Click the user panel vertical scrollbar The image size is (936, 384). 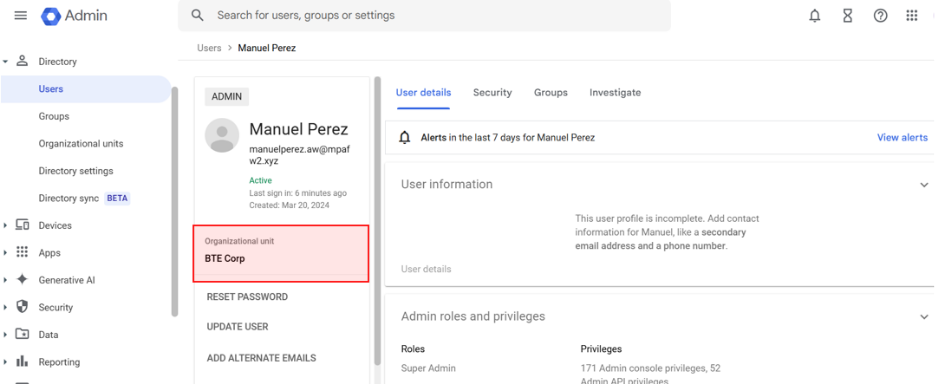(377, 221)
